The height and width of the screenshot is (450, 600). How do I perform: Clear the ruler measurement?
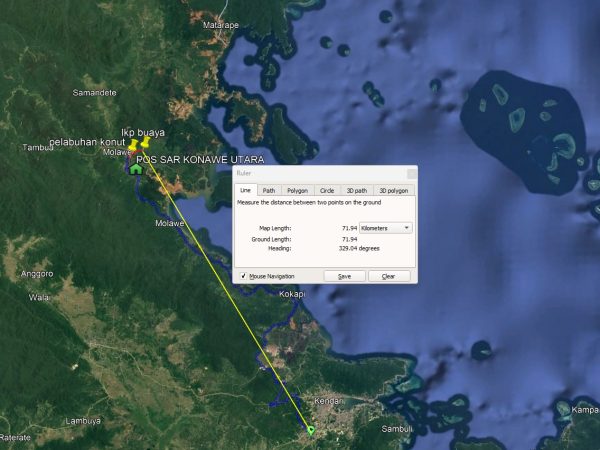pyautogui.click(x=389, y=276)
